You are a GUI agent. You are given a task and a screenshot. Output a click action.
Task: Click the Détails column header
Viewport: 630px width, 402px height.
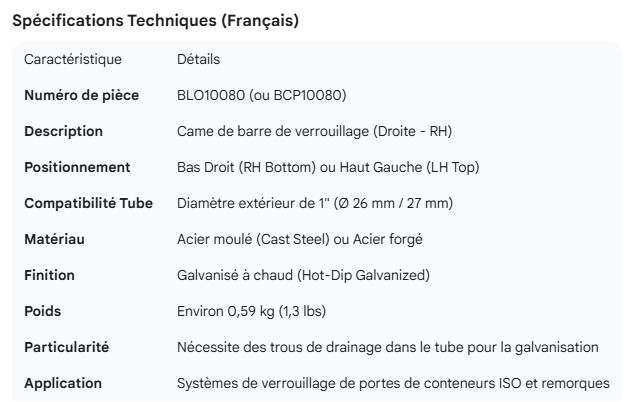pyautogui.click(x=198, y=60)
